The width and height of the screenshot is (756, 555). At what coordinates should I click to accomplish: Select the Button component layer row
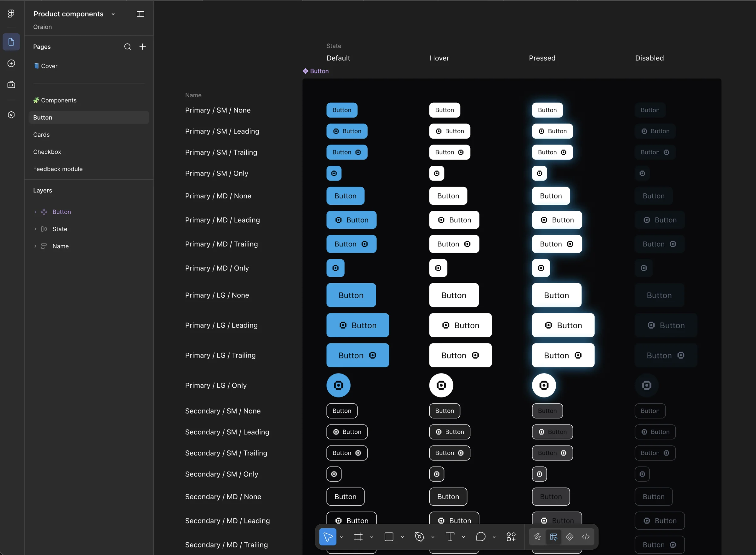coord(89,212)
